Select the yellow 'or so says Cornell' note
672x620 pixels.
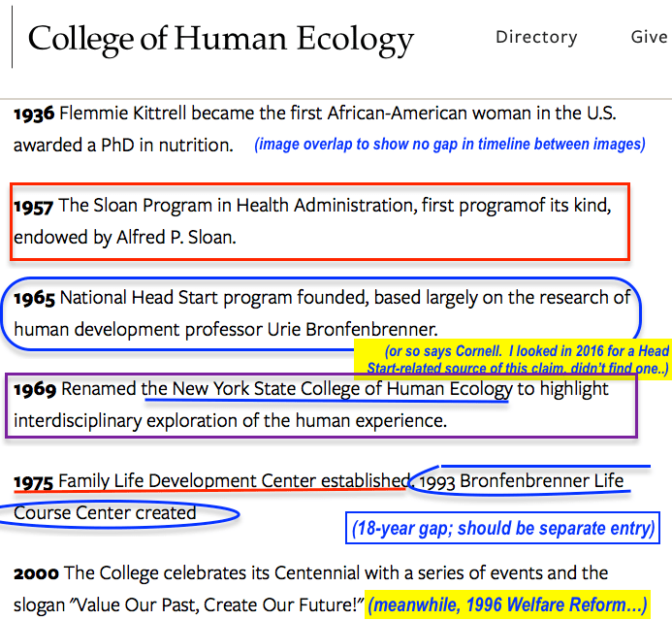point(514,359)
